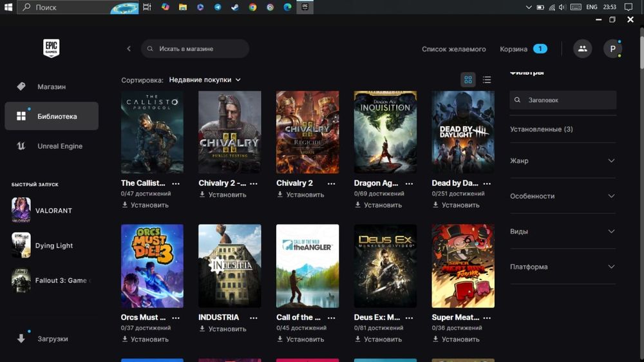Open the Windows notification center

[629, 7]
